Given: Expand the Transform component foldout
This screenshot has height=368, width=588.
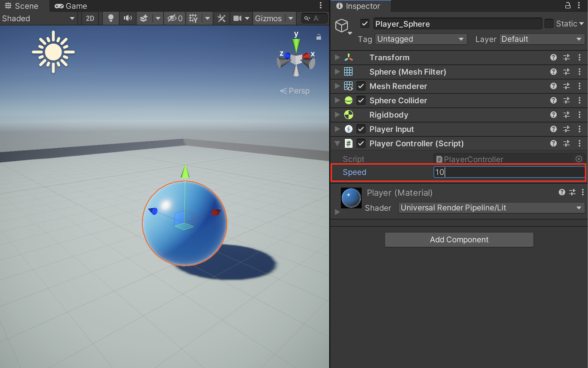Looking at the screenshot, I should [337, 57].
